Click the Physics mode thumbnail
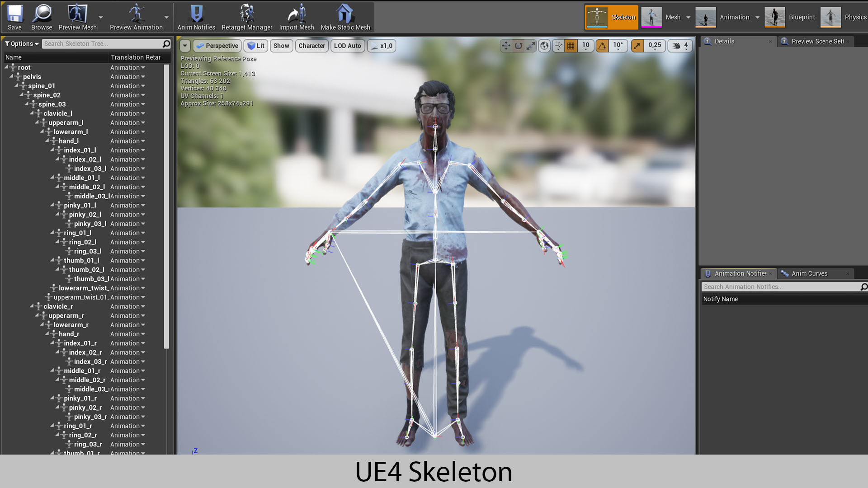The image size is (868, 488). [x=830, y=17]
